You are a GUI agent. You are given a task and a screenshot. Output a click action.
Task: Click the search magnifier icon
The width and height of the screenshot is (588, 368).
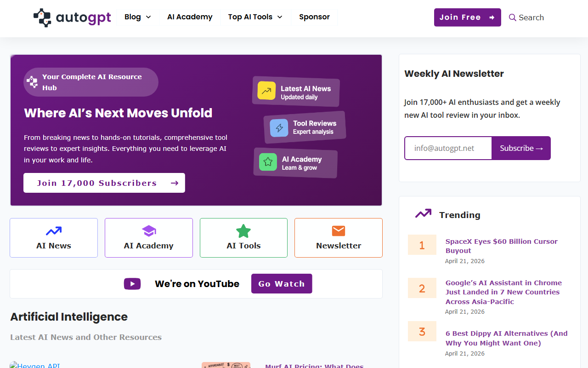pos(513,17)
